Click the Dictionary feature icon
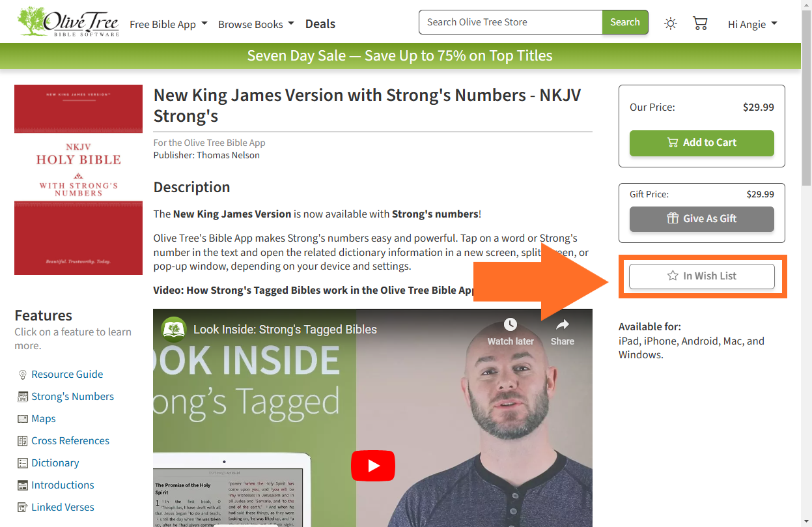This screenshot has height=527, width=812. click(x=23, y=463)
